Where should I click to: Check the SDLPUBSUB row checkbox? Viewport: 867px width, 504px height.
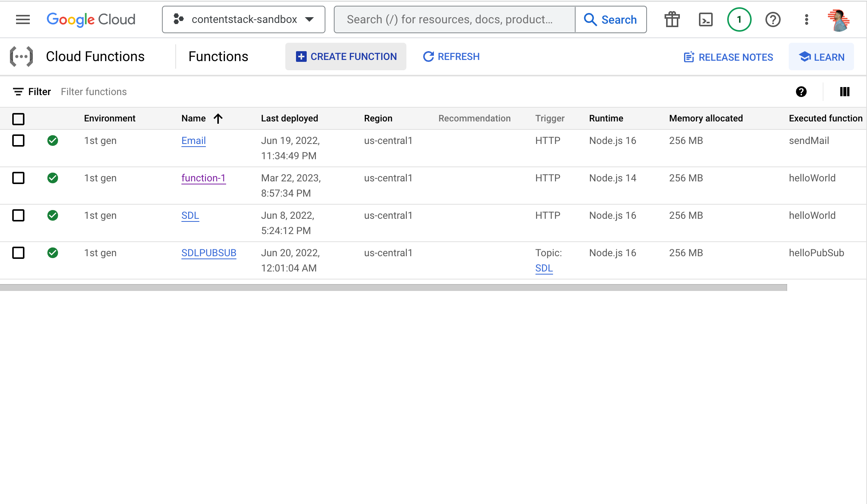pos(18,253)
